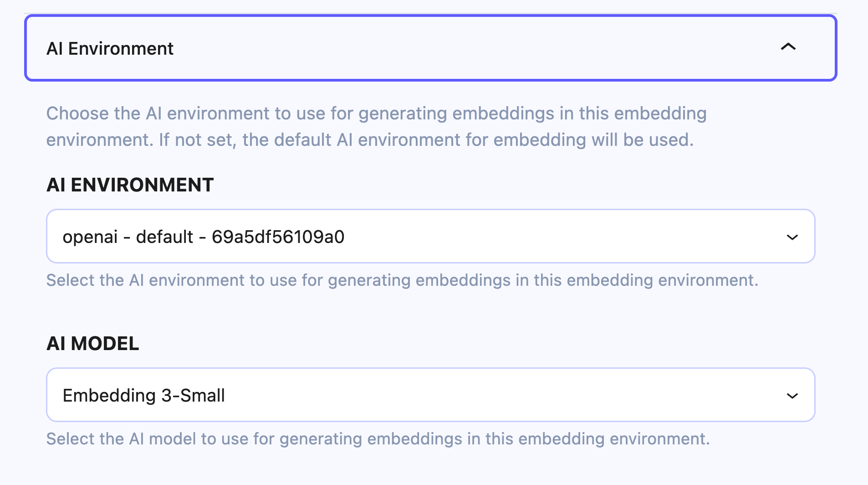The image size is (868, 485).
Task: Click the "If not set" description sentence
Action: pyautogui.click(x=426, y=140)
